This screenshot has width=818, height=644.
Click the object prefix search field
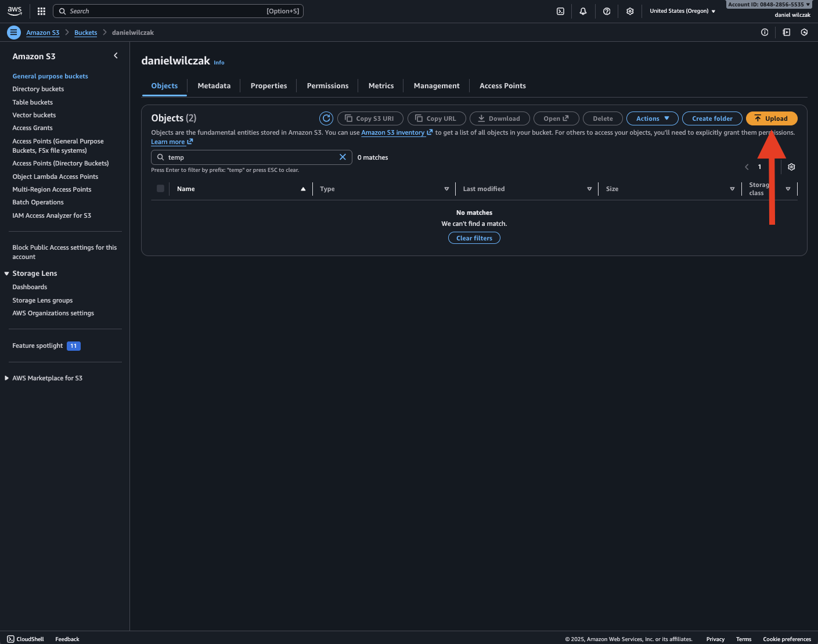[x=251, y=157]
